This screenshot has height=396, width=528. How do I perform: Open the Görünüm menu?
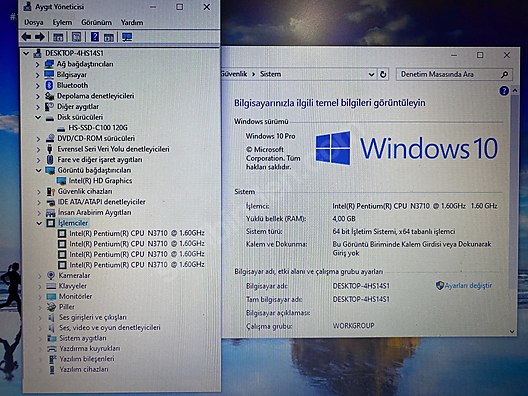pos(96,23)
